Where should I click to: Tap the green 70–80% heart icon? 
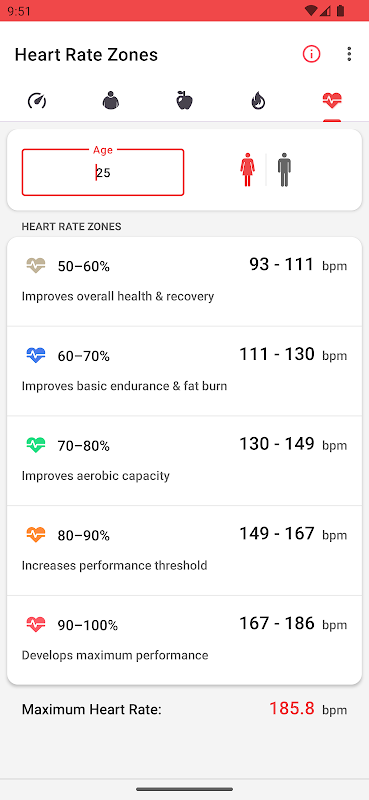[36, 445]
